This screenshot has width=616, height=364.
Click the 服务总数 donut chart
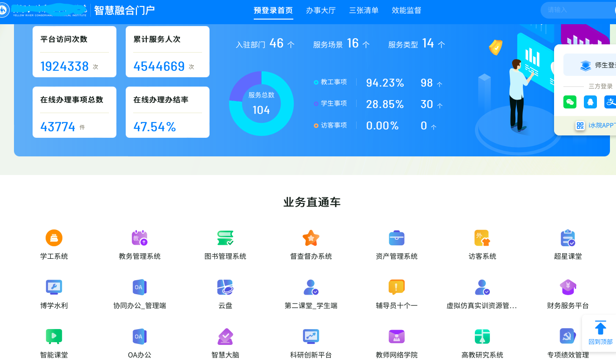click(261, 104)
